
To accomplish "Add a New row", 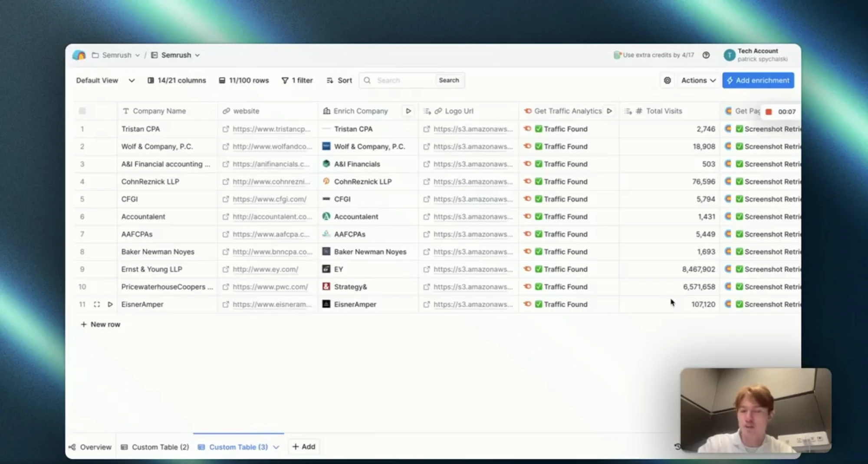I will click(100, 324).
